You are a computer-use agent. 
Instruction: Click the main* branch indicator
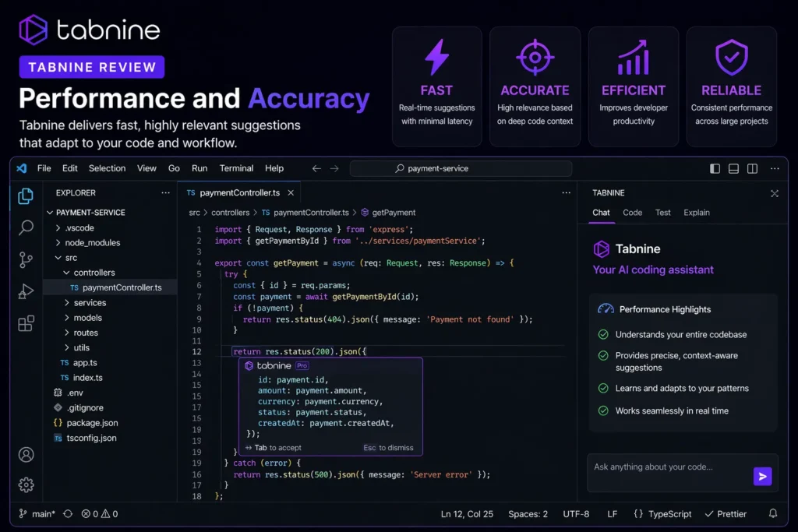[x=37, y=513]
